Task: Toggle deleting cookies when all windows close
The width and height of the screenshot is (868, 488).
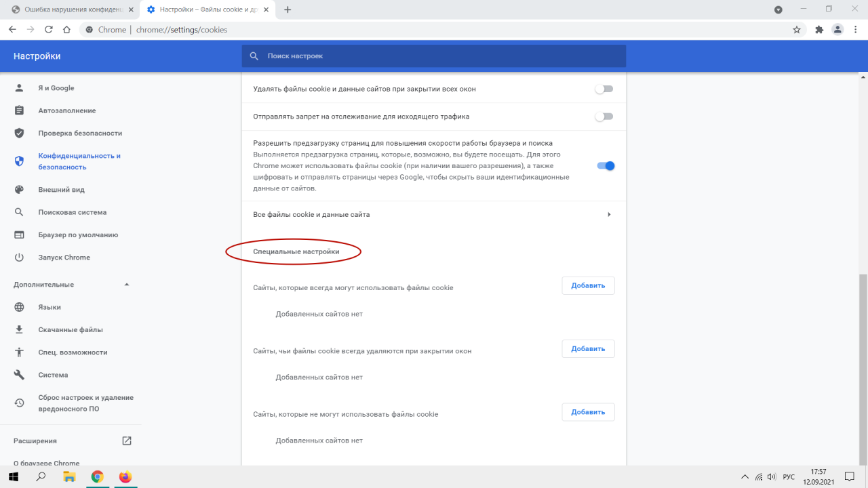Action: pos(604,89)
